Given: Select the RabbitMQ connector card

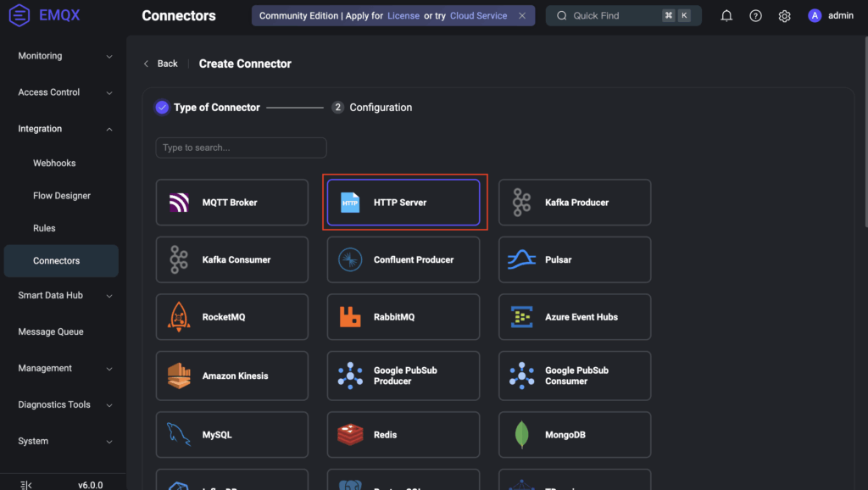Looking at the screenshot, I should [403, 317].
